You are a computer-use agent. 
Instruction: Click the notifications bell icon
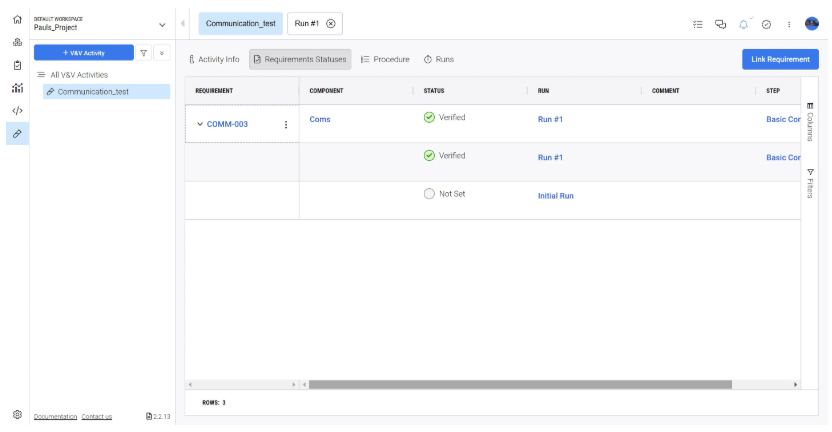[744, 24]
